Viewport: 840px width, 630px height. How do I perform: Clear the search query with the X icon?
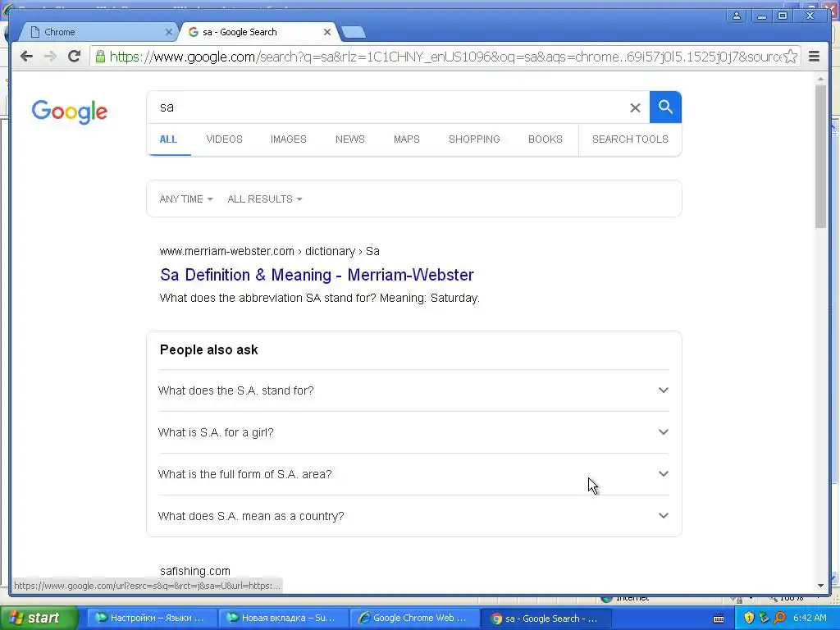tap(635, 107)
